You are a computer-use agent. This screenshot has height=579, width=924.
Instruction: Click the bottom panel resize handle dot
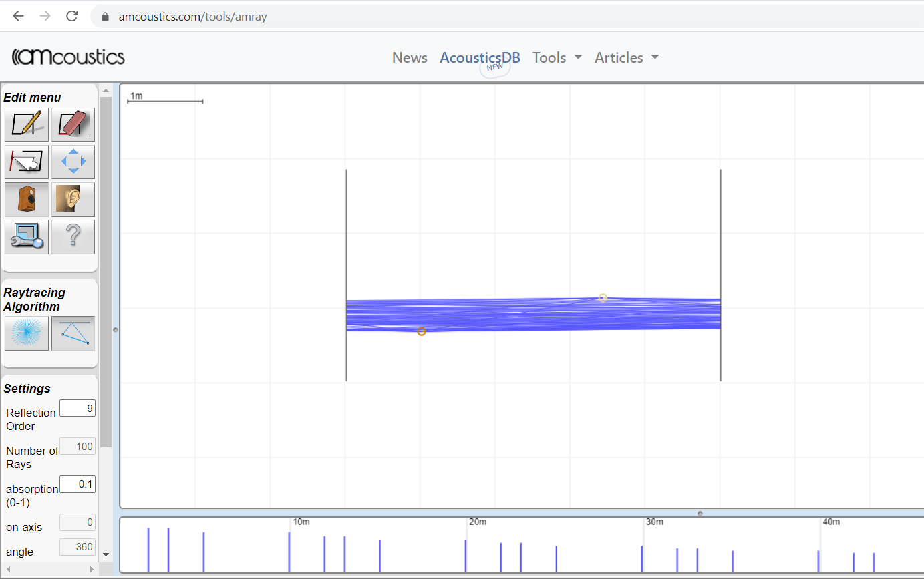click(x=700, y=514)
